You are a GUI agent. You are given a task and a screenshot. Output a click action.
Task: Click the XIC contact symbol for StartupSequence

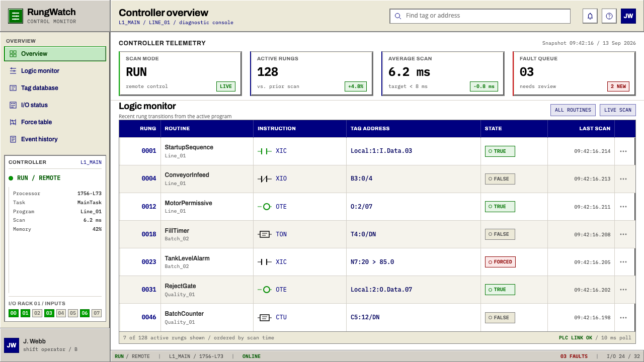[x=265, y=151]
